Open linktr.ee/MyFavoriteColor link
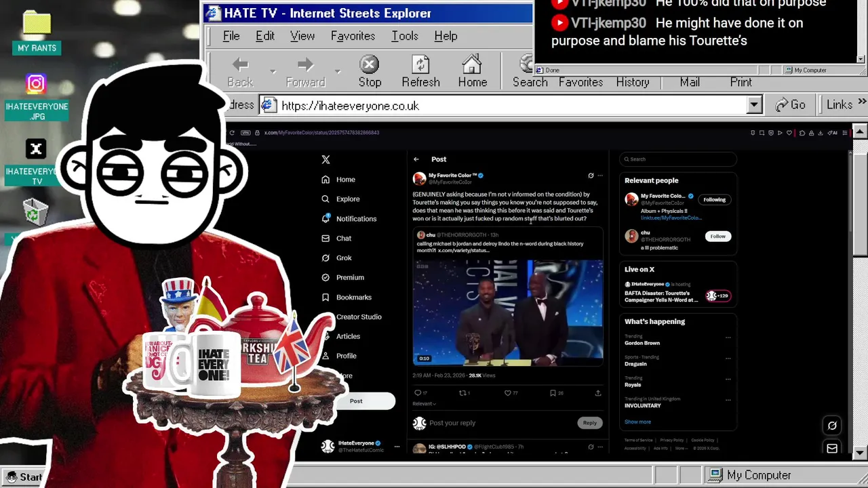868x488 pixels. (x=671, y=218)
